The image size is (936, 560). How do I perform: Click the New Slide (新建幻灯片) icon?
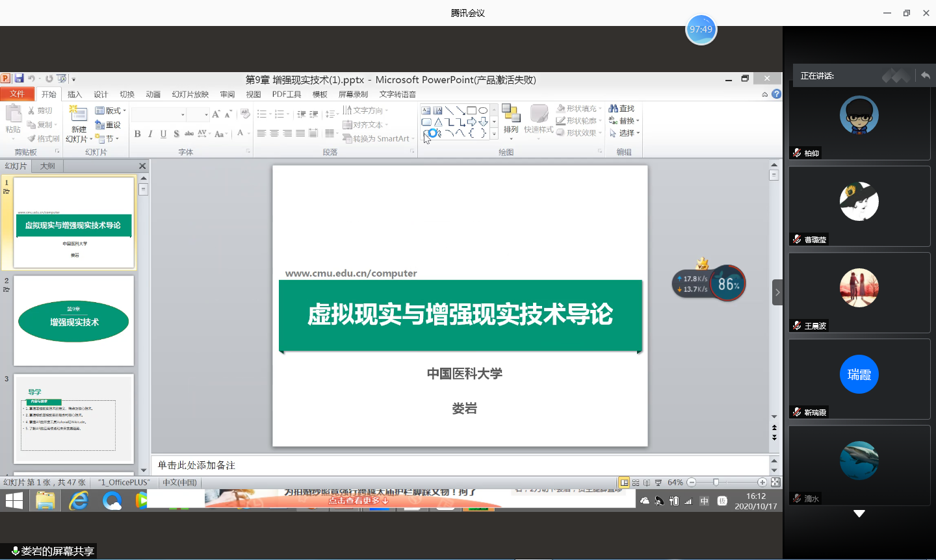[79, 116]
